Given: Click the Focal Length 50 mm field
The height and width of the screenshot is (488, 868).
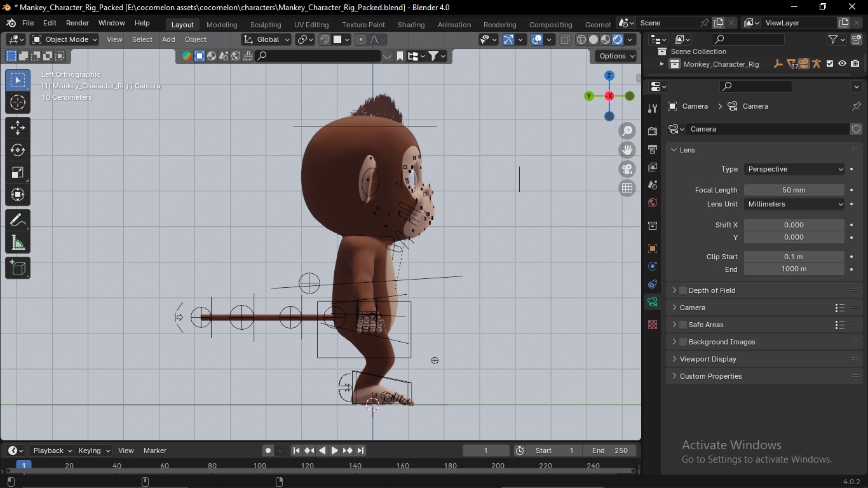Looking at the screenshot, I should coord(794,190).
